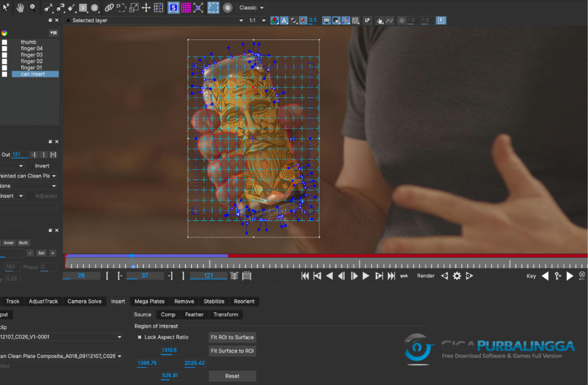Screen dimensions: 588x385
Task: Click the lens/circular tool icon
Action: pos(228,7)
